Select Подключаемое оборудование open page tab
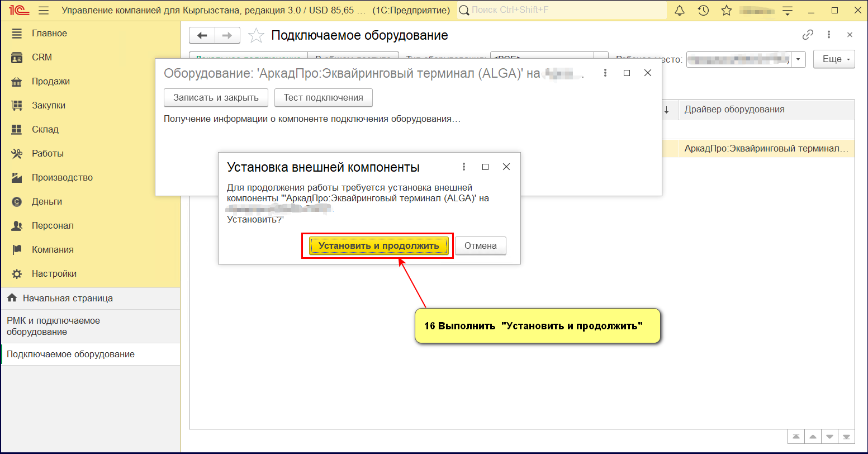The height and width of the screenshot is (454, 868). pyautogui.click(x=91, y=354)
